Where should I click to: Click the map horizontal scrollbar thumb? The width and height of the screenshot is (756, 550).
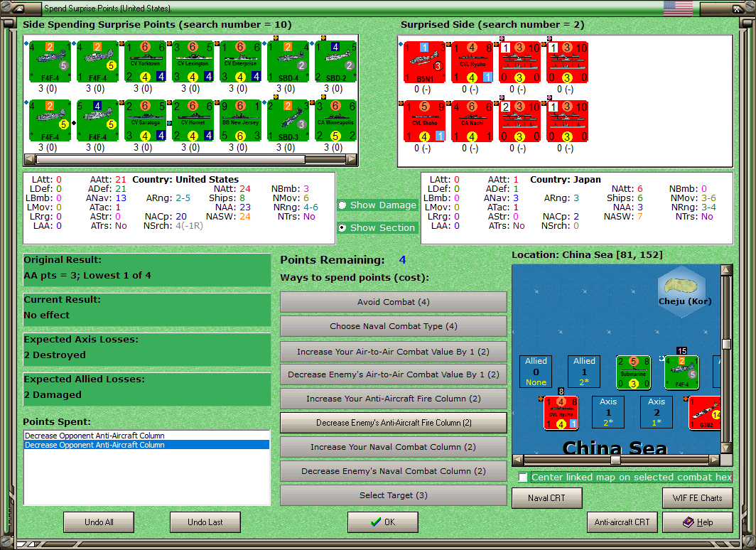point(615,459)
